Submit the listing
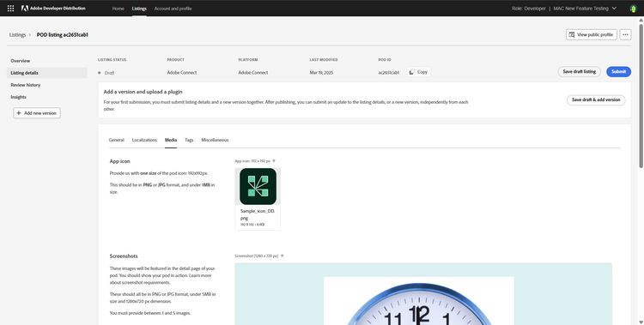Viewport: 644px width, 325px height. pyautogui.click(x=618, y=72)
